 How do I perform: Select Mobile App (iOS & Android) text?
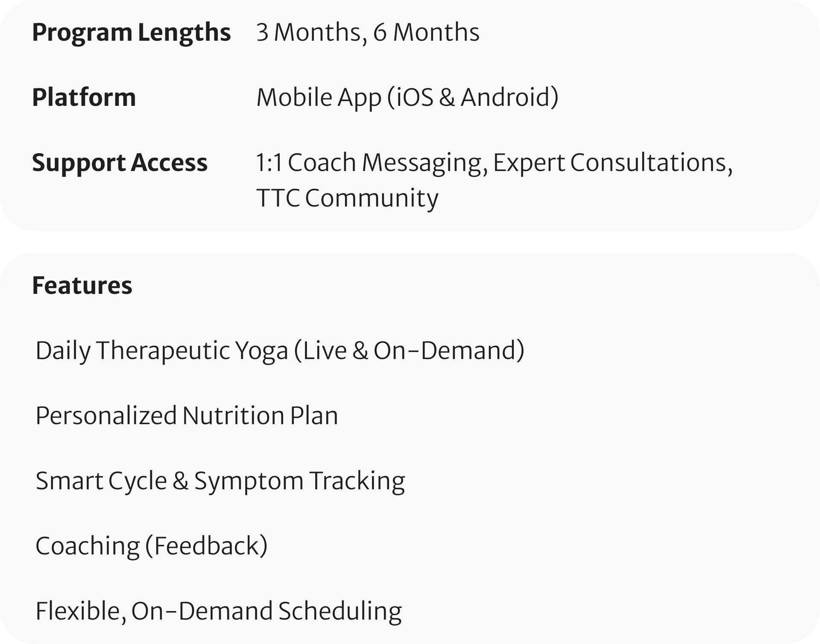(x=407, y=98)
